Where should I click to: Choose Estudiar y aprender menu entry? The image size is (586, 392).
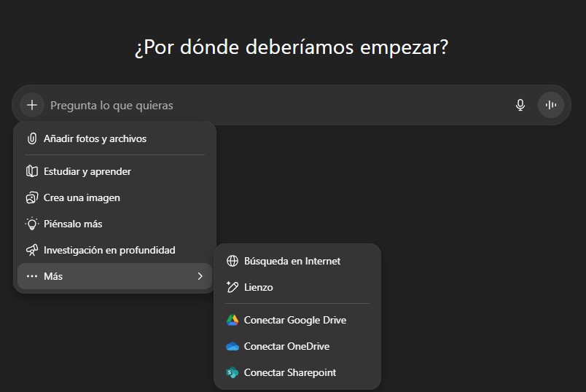[x=87, y=171]
